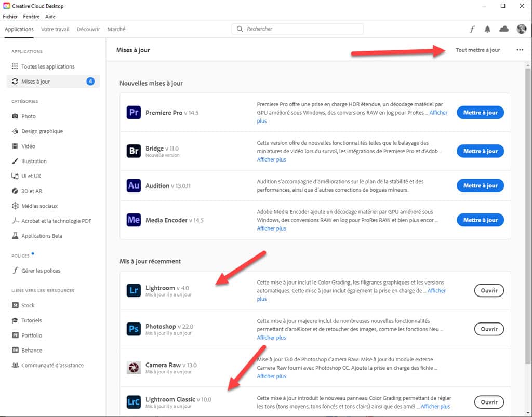
Task: Open notifications bell icon
Action: [x=487, y=29]
